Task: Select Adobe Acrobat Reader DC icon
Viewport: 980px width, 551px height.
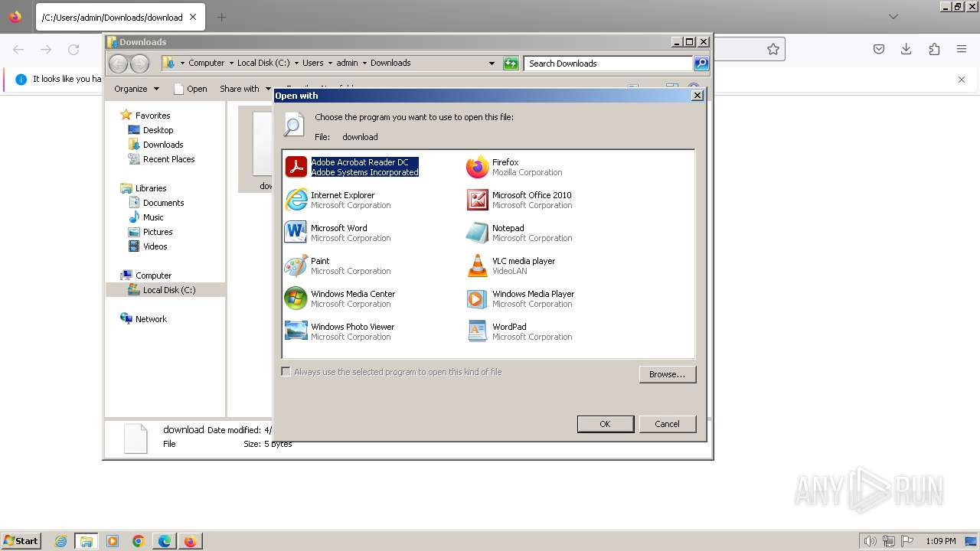Action: [x=296, y=167]
